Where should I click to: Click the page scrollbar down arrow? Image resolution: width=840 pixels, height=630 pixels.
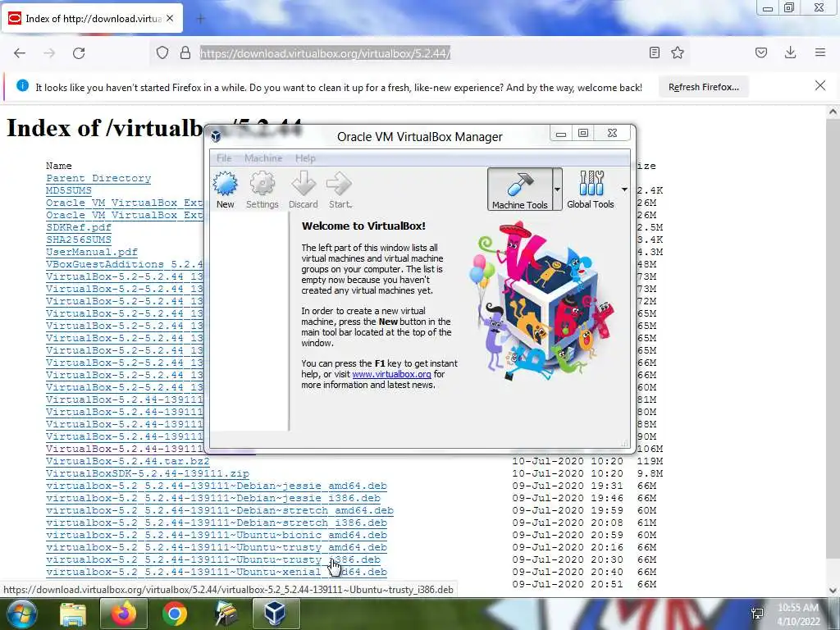click(833, 591)
